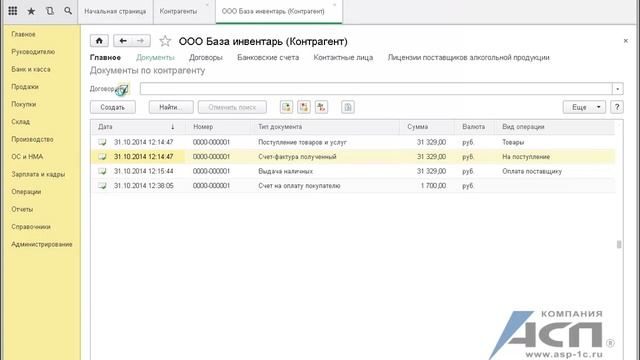The image size is (640, 360).
Task: Navigate back with the left arrow
Action: click(122, 41)
